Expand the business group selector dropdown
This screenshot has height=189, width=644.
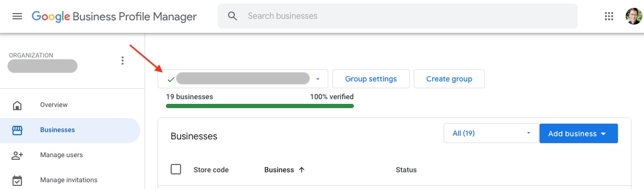tap(243, 79)
